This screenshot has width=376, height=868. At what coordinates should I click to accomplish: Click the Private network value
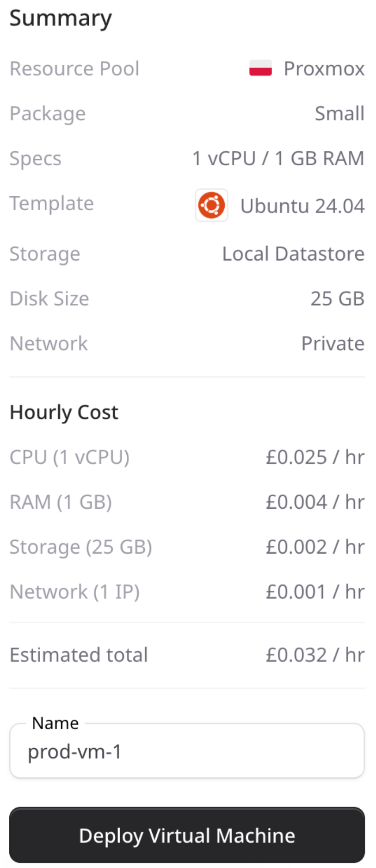click(x=333, y=343)
